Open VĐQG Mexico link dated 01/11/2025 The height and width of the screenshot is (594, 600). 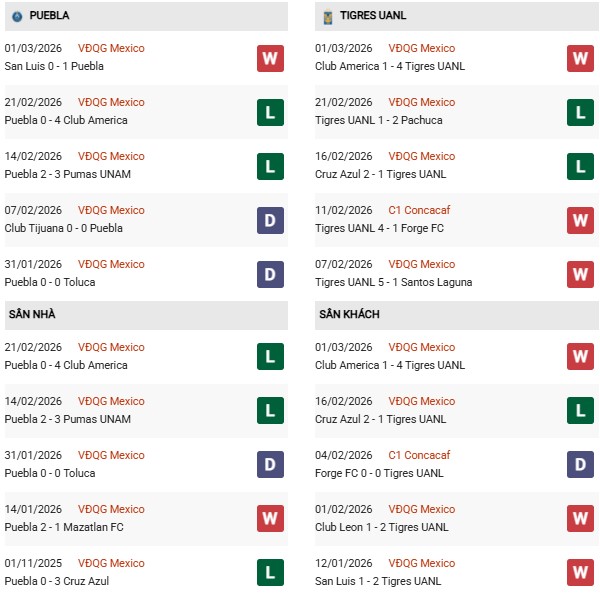point(111,563)
